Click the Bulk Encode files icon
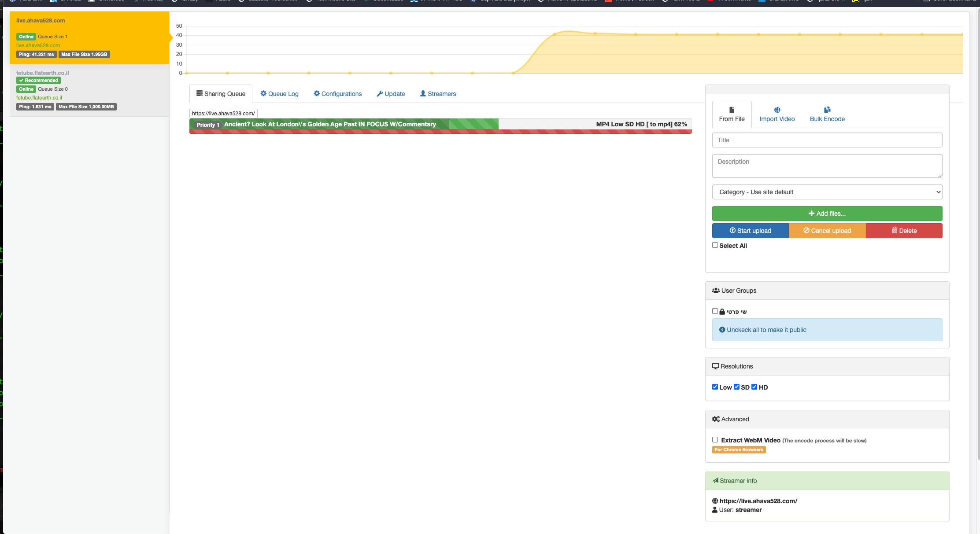This screenshot has width=980, height=534. pos(827,110)
